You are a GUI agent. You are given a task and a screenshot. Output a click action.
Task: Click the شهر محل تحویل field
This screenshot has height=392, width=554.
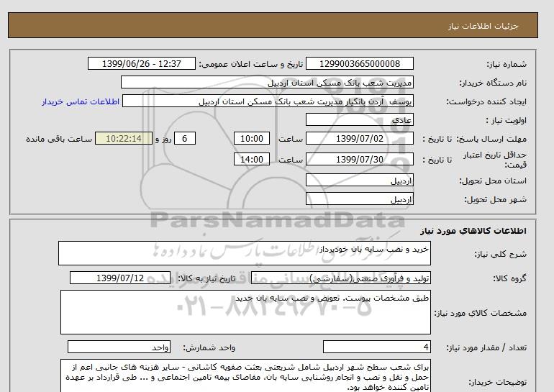tap(360, 199)
